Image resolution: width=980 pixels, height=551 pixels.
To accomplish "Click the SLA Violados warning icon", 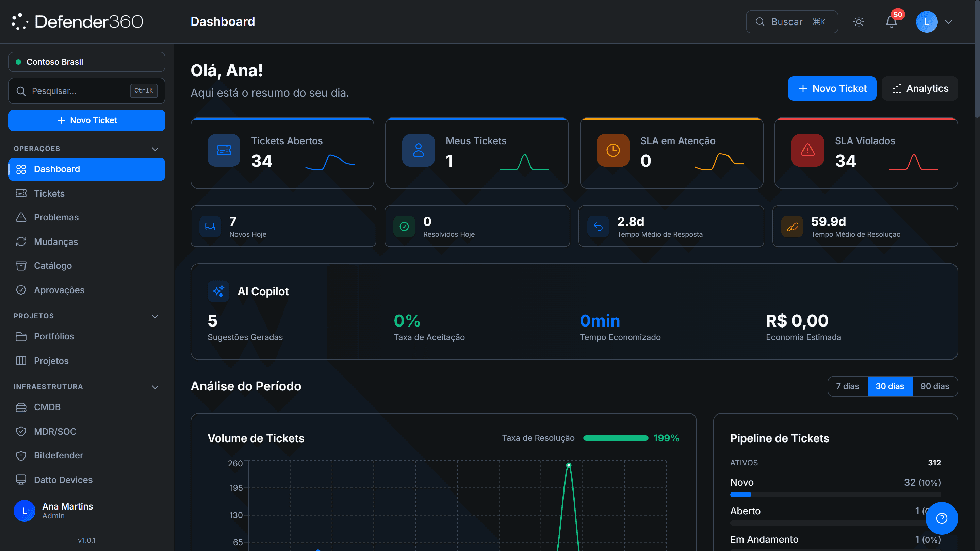I will (808, 150).
